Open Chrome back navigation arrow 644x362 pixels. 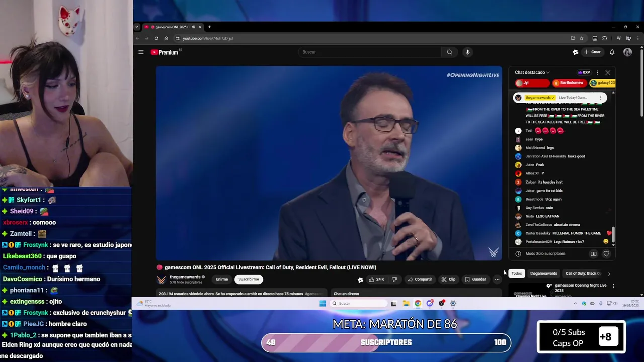coord(137,38)
